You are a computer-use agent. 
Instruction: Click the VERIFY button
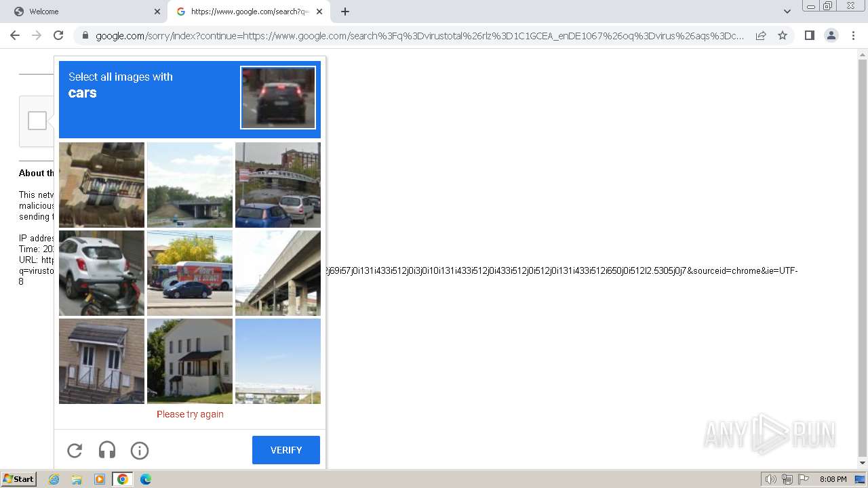286,450
